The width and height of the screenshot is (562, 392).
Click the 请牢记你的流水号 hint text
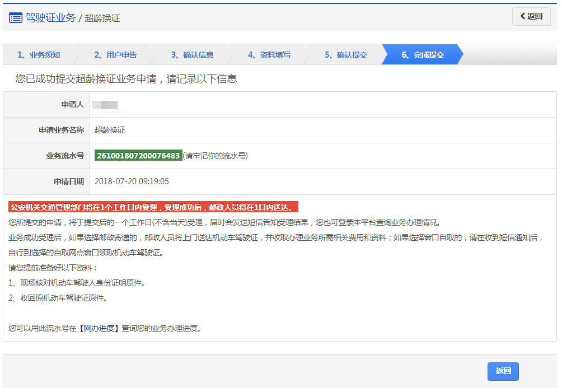[x=216, y=156]
